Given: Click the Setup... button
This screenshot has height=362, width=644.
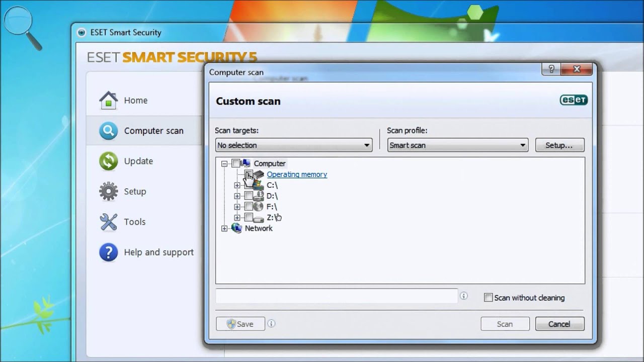Looking at the screenshot, I should tap(559, 145).
